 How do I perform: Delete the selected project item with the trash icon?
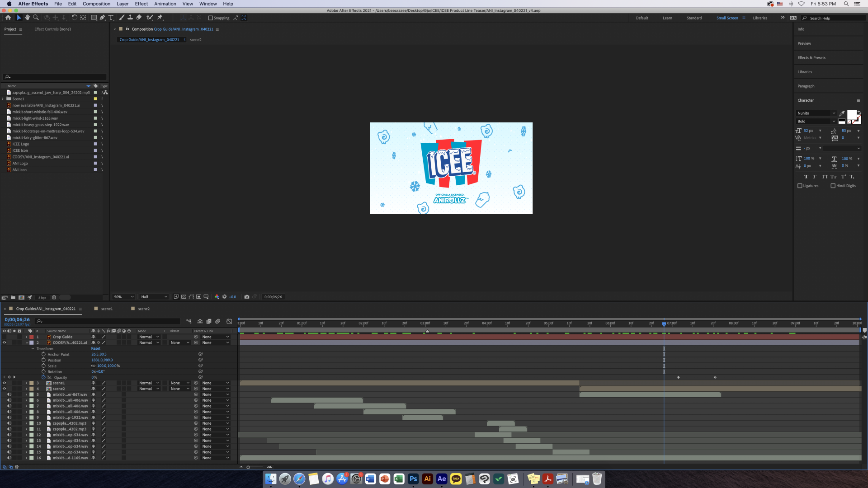click(x=54, y=297)
